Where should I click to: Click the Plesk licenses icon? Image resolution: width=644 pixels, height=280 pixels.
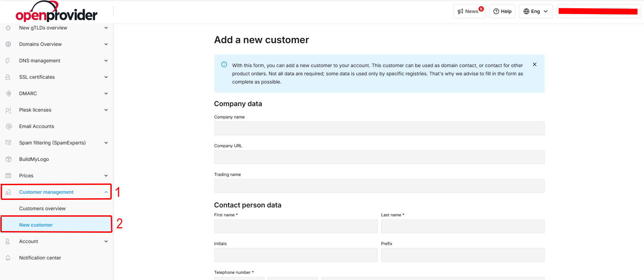(x=9, y=110)
